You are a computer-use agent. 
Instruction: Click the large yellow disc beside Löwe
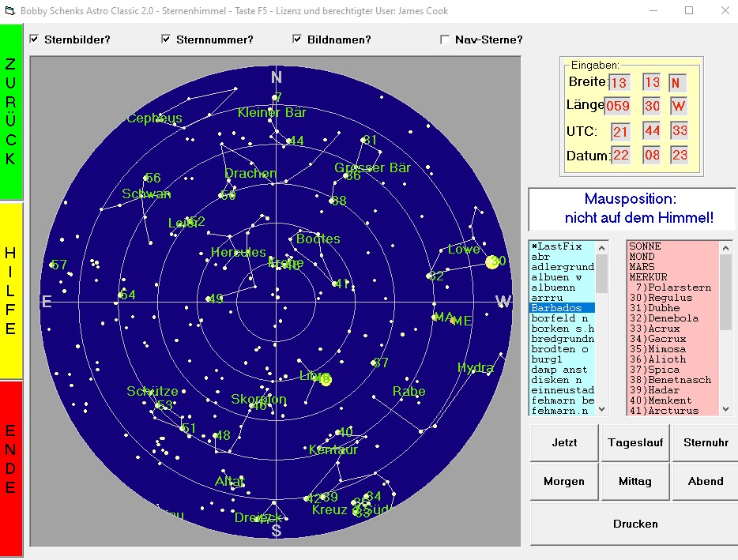click(495, 261)
